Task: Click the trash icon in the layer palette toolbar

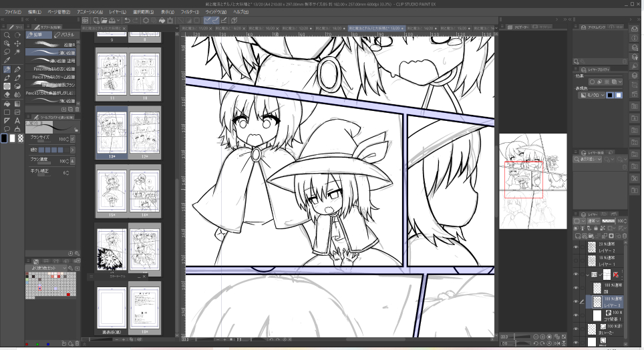Action: [x=625, y=236]
